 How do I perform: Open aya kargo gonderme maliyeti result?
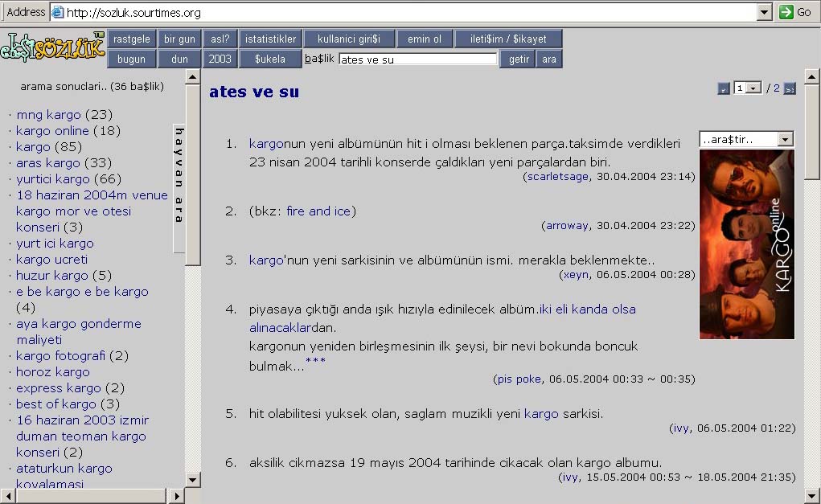coord(79,332)
